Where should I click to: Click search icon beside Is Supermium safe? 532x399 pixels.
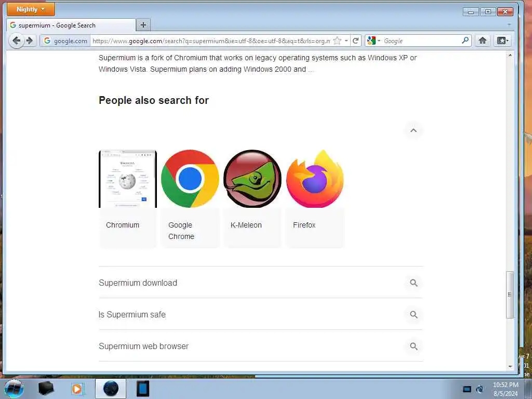(413, 314)
